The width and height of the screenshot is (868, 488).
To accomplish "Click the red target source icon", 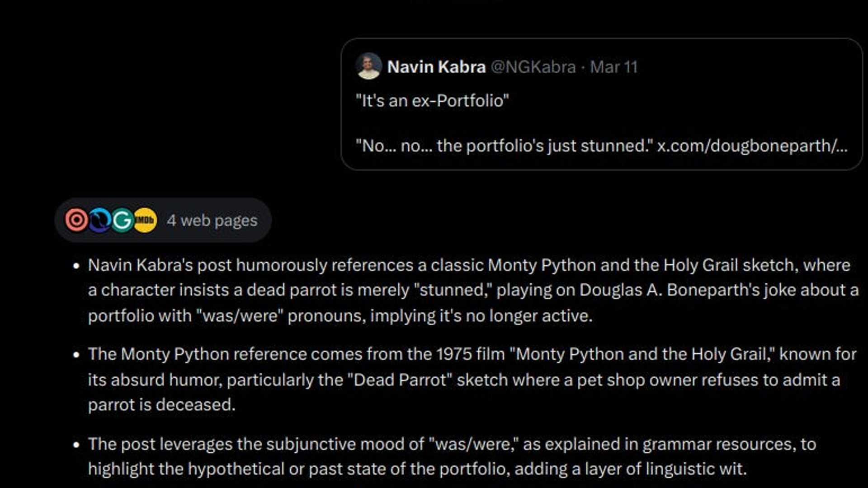I will (x=76, y=220).
